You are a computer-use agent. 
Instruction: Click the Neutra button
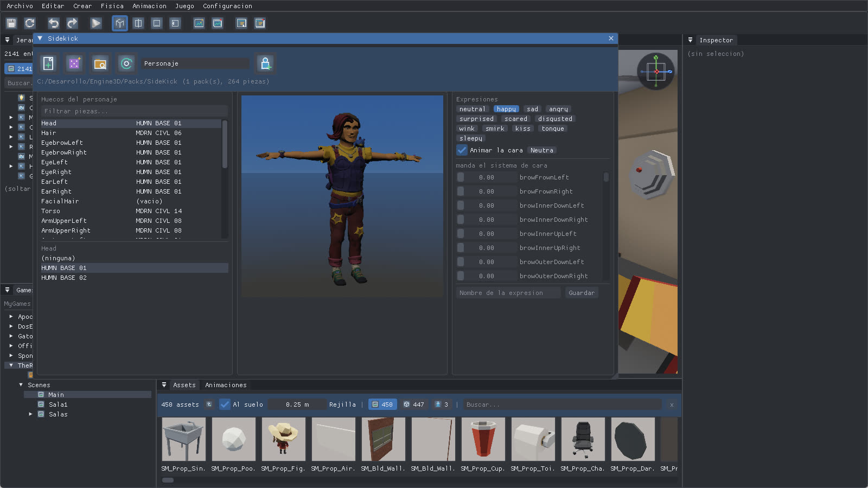[x=542, y=150]
